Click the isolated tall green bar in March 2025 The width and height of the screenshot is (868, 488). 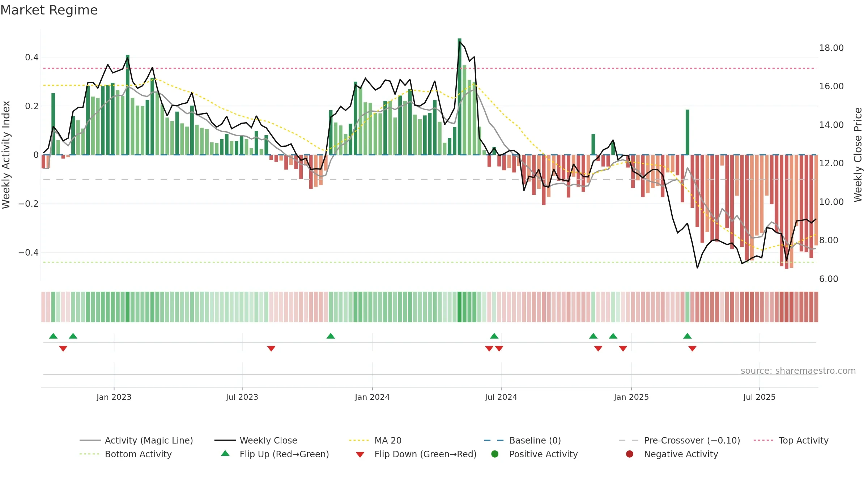[687, 132]
